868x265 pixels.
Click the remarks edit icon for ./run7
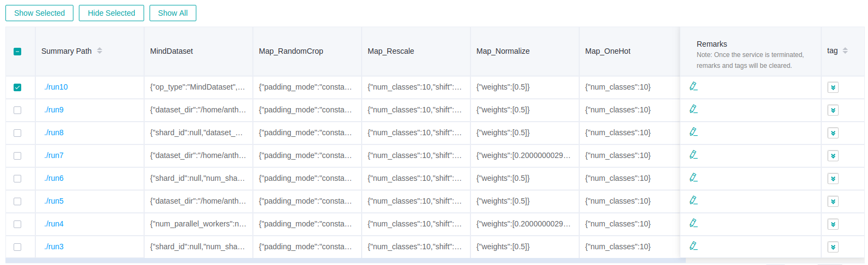point(693,155)
